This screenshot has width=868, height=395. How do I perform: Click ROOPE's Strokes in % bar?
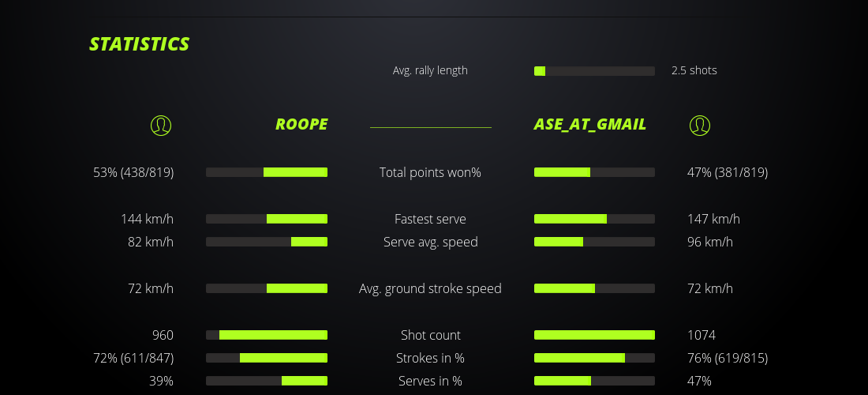[x=267, y=358]
